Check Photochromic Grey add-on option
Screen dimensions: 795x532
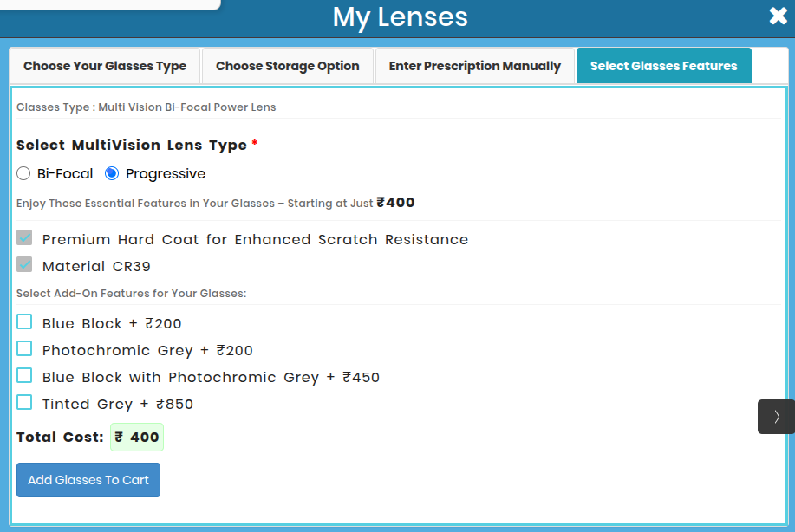coord(24,348)
